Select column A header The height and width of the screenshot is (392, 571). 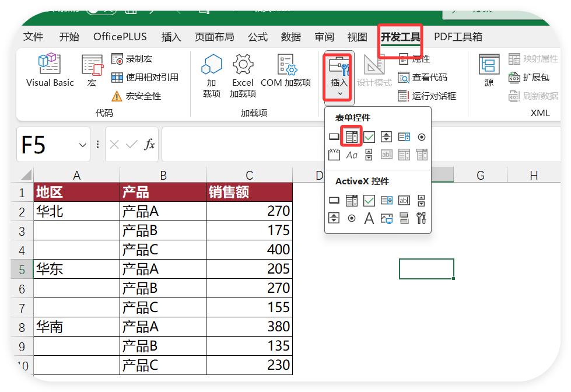tap(76, 175)
